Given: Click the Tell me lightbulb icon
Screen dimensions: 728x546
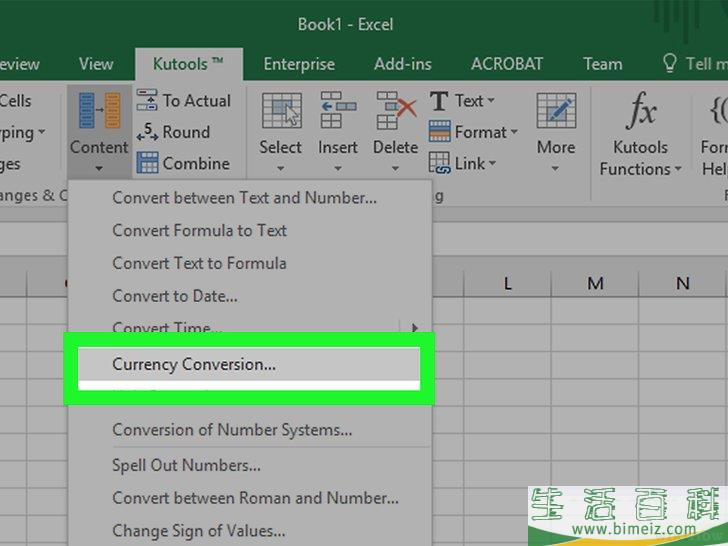Looking at the screenshot, I should (x=670, y=63).
